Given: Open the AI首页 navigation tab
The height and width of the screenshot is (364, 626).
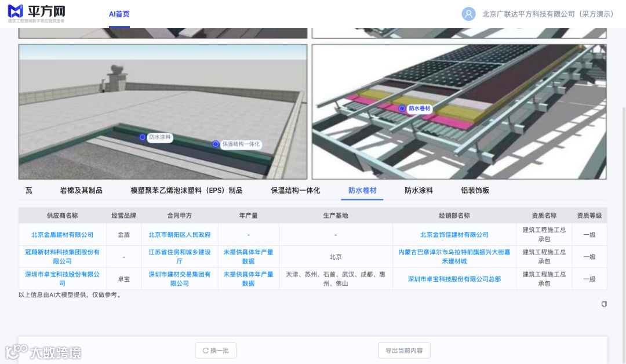Looking at the screenshot, I should (x=119, y=14).
